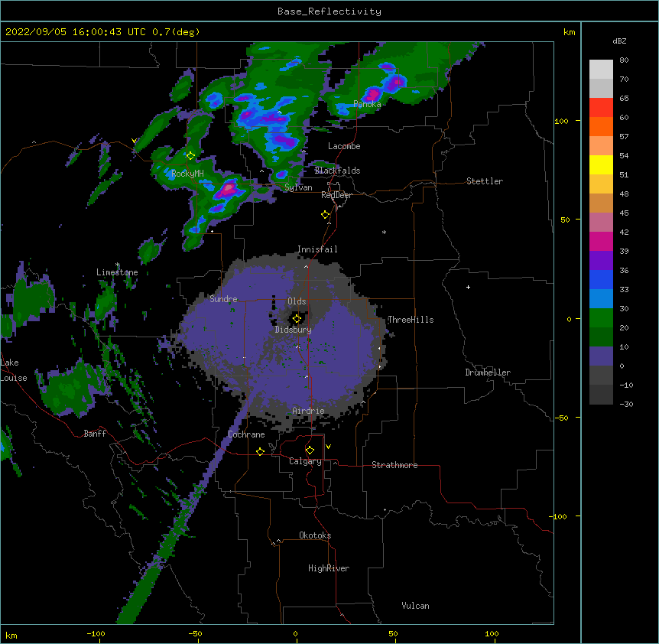Click the Calgary city label
The height and width of the screenshot is (644, 659).
pos(305,461)
